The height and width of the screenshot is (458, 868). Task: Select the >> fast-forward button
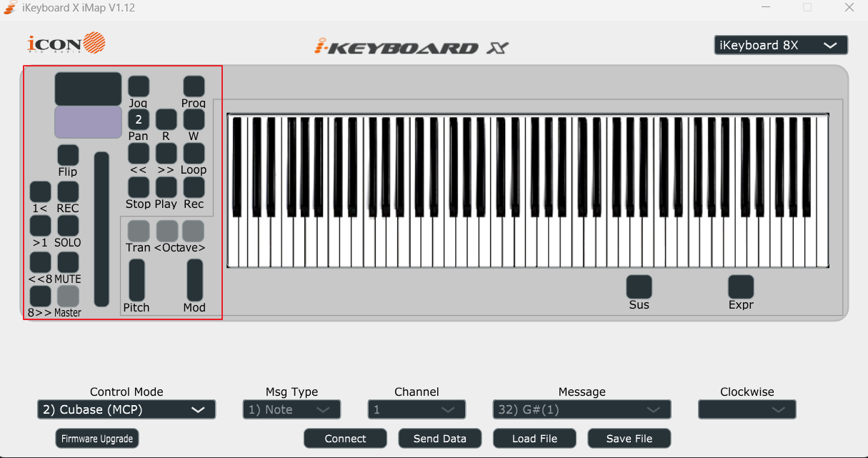tap(166, 153)
